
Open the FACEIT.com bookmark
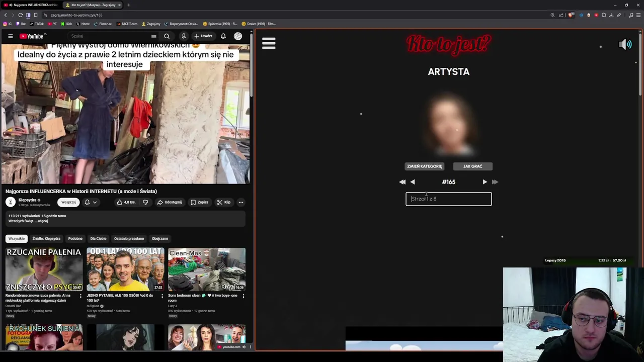126,24
